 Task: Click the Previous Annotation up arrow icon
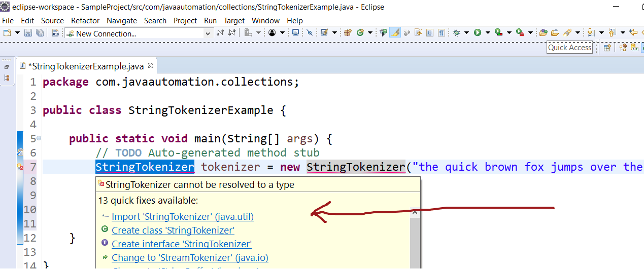pyautogui.click(x=612, y=33)
